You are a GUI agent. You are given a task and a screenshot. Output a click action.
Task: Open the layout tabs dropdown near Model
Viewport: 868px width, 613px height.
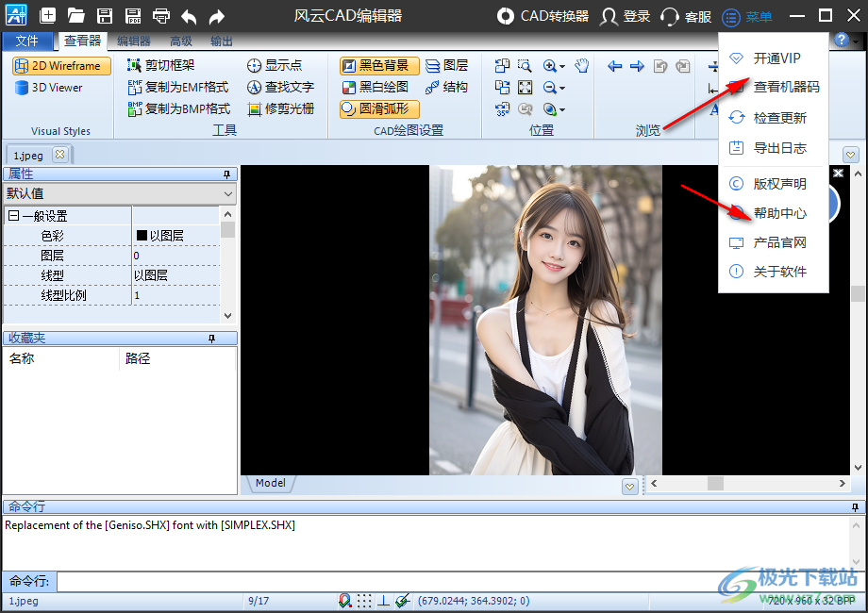(629, 487)
